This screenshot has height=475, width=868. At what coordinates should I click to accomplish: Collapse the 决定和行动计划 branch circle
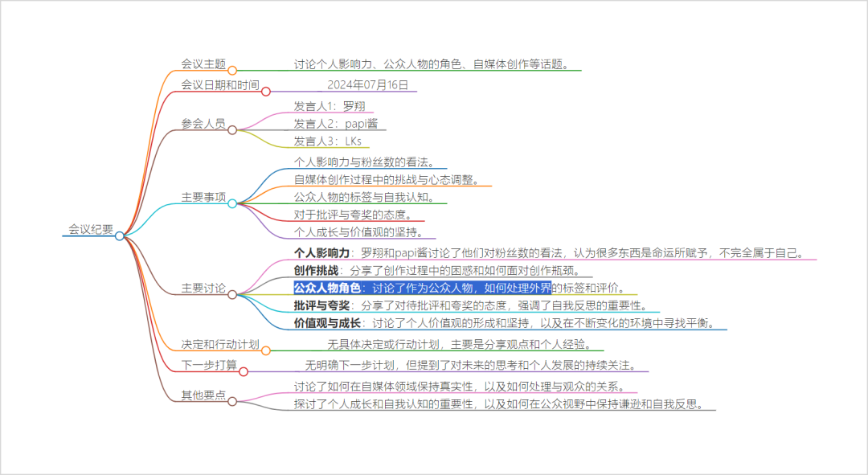click(266, 350)
